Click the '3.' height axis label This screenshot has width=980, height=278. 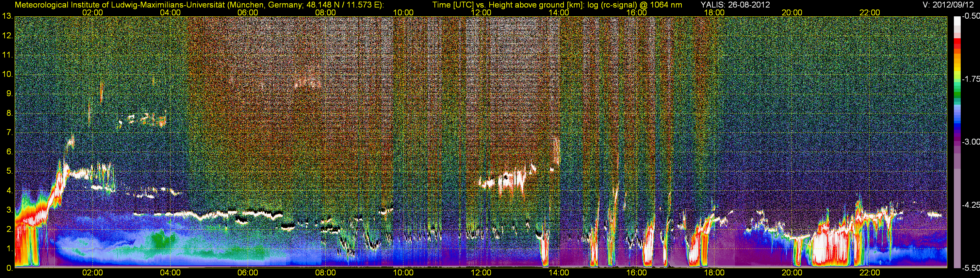(9, 210)
